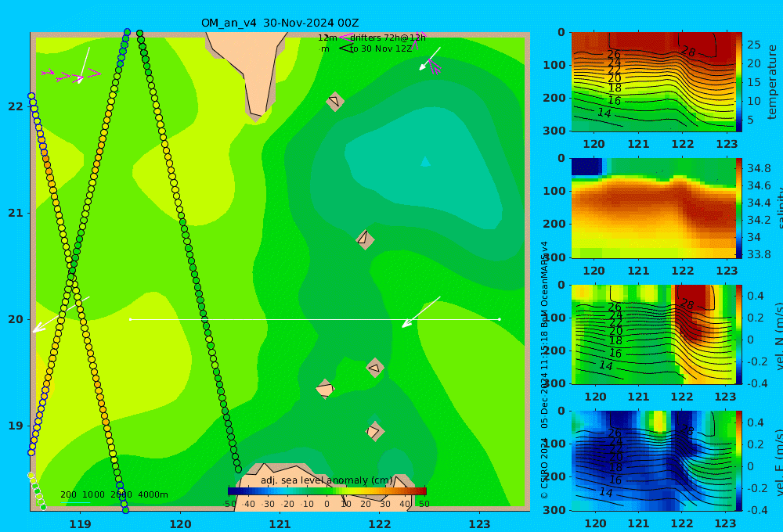Open the eastward velocity section plot
783x532 pixels.
(x=654, y=461)
